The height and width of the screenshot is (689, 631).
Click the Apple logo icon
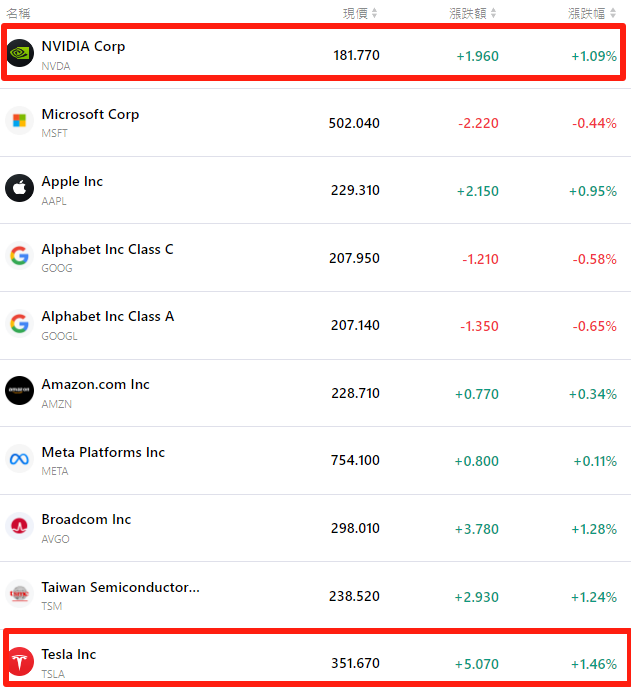19,188
